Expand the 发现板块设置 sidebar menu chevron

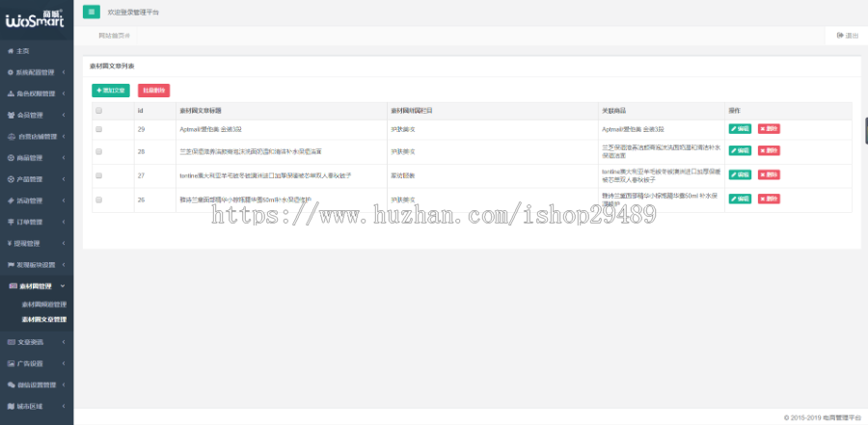64,265
